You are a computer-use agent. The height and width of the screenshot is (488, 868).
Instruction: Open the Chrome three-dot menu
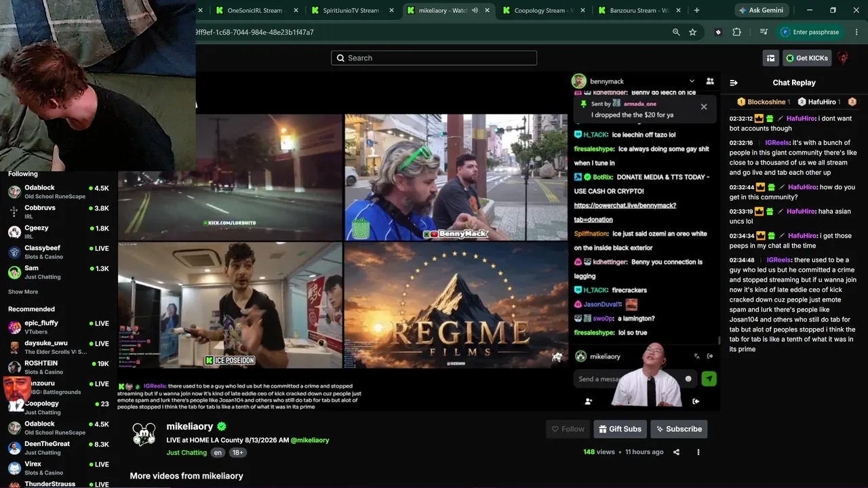[857, 32]
